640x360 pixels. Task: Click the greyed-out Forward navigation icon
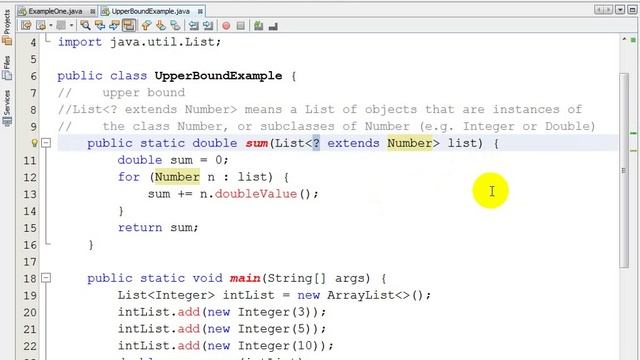pyautogui.click(x=61, y=26)
